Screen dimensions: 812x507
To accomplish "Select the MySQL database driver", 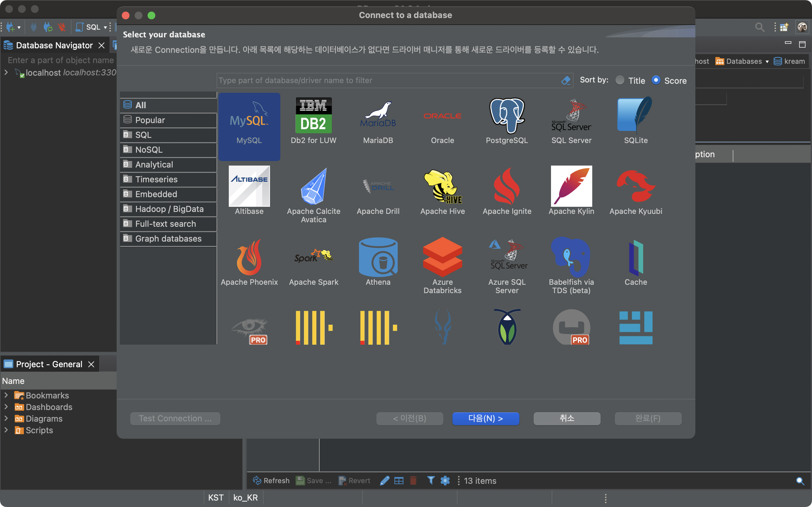I will pos(249,126).
